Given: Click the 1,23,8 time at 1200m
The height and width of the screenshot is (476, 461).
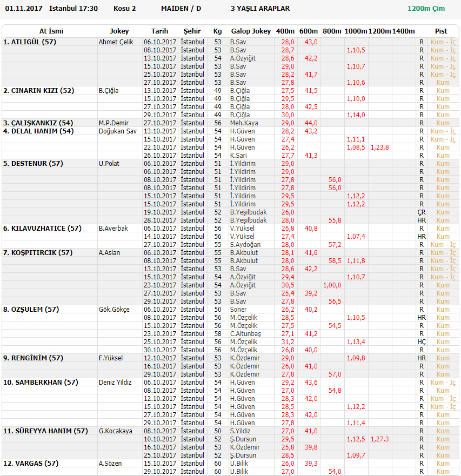Looking at the screenshot, I should point(379,148).
